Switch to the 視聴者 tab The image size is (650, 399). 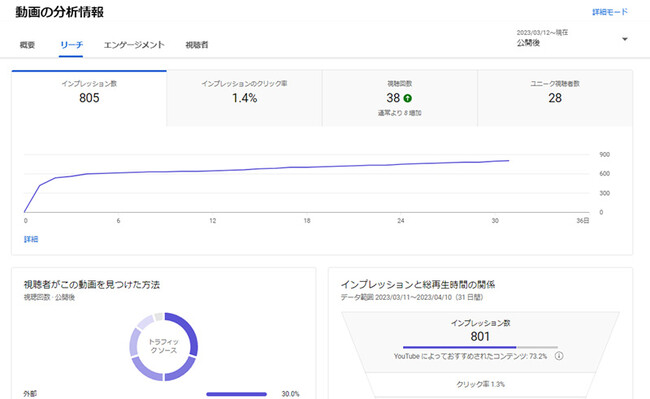coord(196,45)
